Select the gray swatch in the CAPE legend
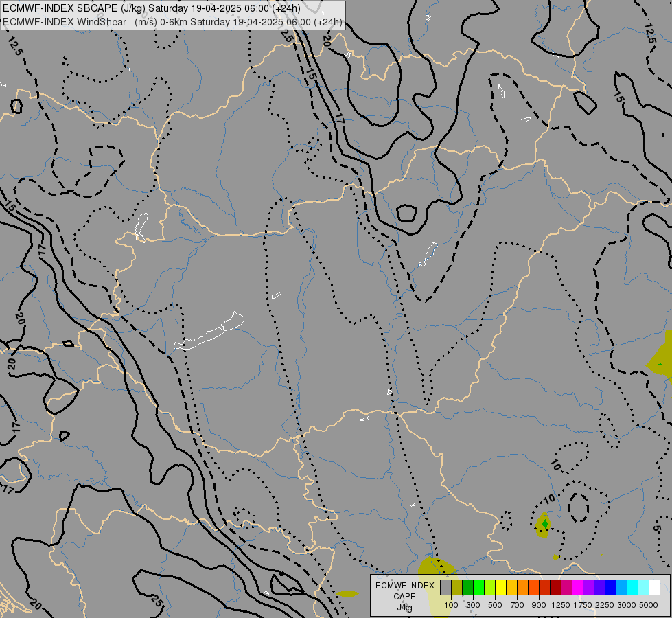 (x=445, y=587)
